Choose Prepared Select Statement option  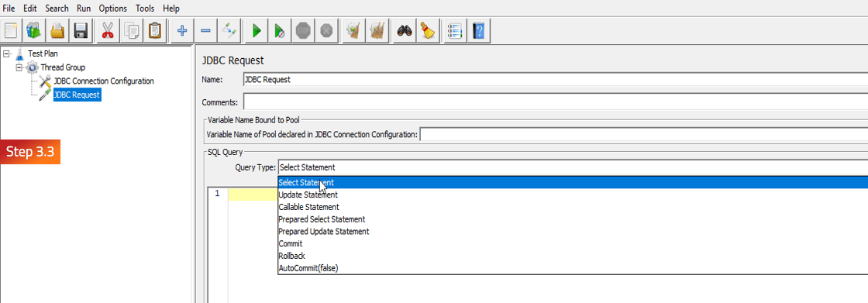pyautogui.click(x=573, y=219)
